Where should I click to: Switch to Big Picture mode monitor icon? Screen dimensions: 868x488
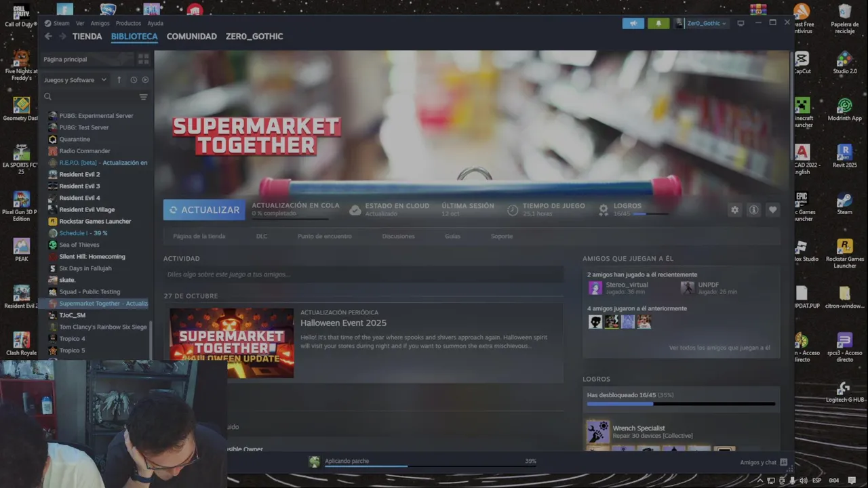(x=741, y=23)
